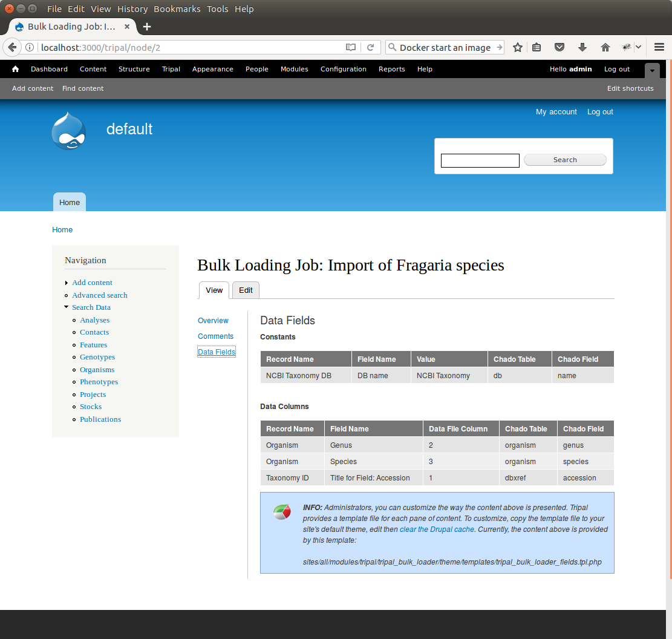This screenshot has width=672, height=639.
Task: Follow the 'clear the Drupal cache' link
Action: click(437, 529)
